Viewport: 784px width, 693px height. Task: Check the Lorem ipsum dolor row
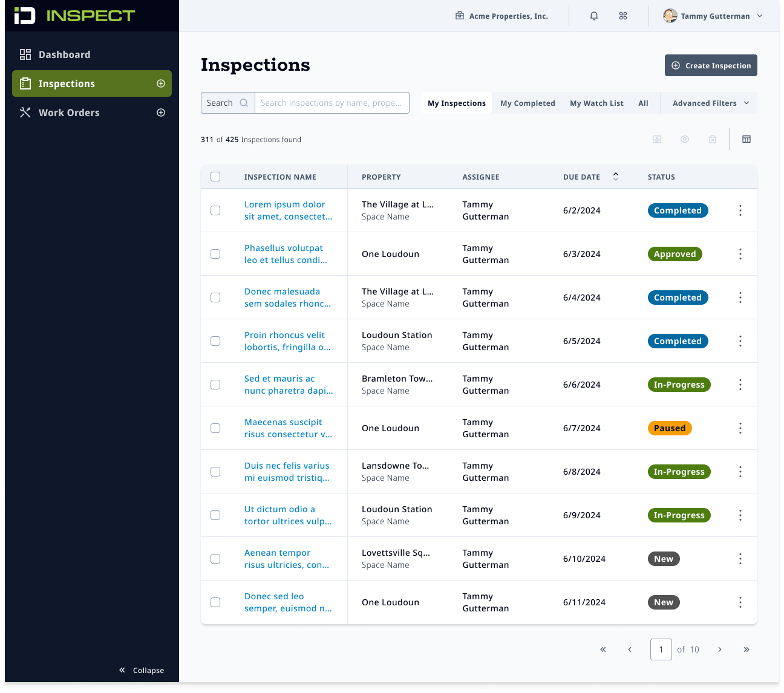pos(215,210)
